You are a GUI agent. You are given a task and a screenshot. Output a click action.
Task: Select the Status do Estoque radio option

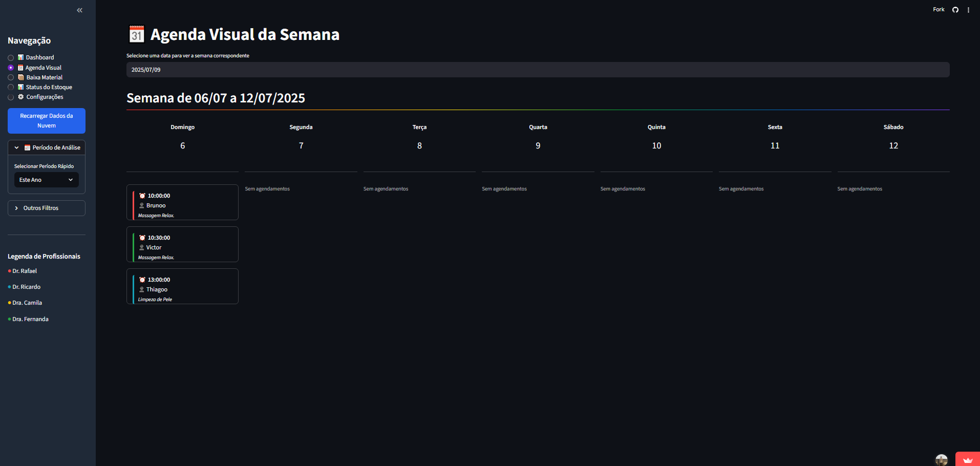coord(11,87)
